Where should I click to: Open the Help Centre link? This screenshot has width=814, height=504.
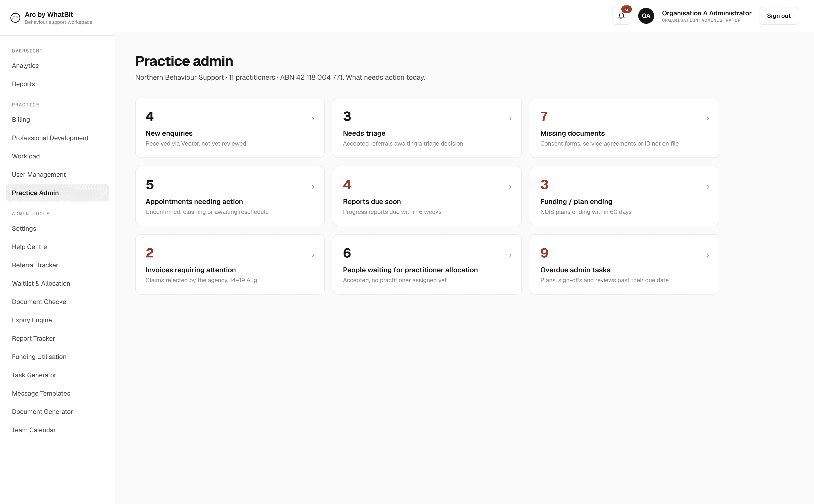[x=57, y=247]
